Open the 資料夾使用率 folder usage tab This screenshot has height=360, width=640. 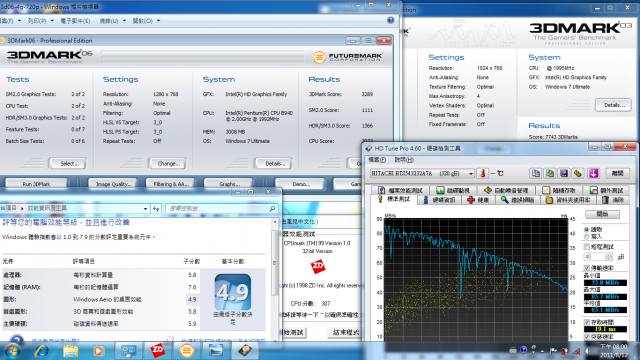pyautogui.click(x=568, y=200)
